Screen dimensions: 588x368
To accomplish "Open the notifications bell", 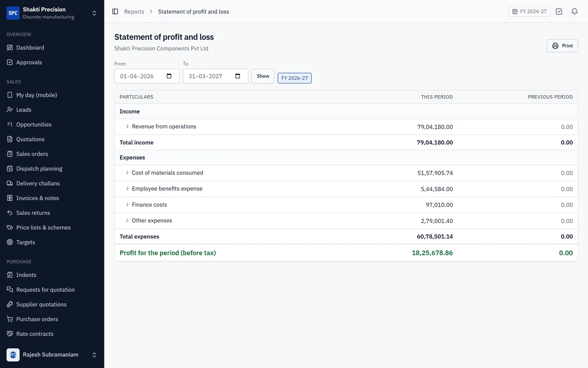I will click(x=574, y=11).
